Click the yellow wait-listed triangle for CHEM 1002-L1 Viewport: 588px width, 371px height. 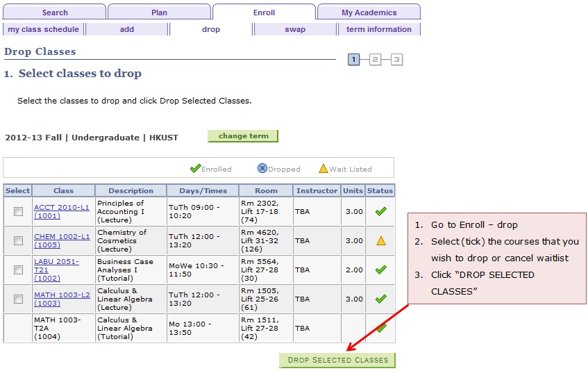point(380,240)
